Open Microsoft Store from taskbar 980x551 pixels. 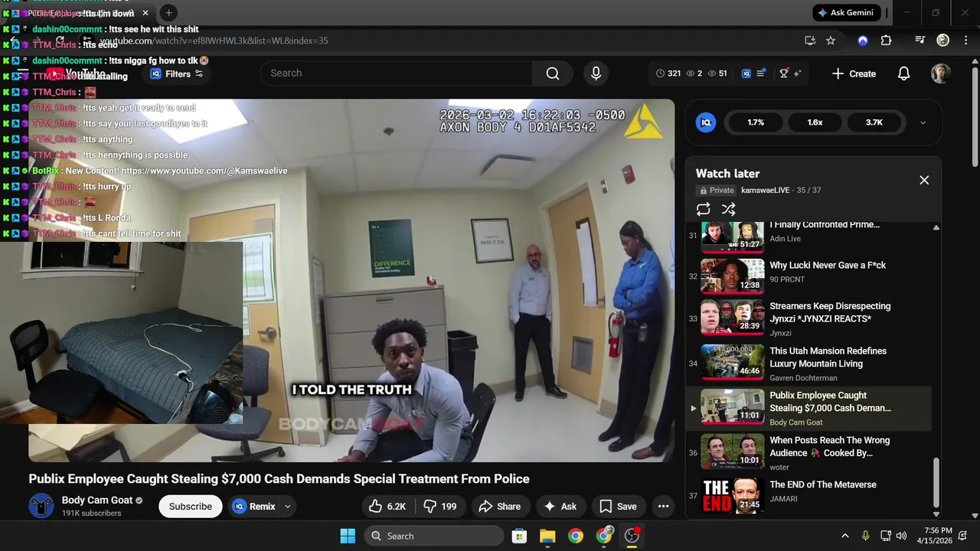[519, 536]
